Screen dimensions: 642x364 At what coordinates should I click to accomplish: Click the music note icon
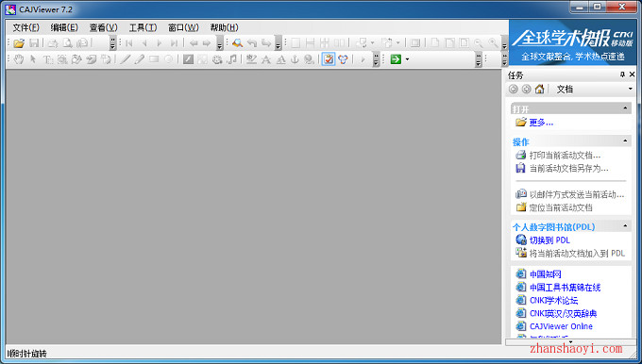click(232, 59)
